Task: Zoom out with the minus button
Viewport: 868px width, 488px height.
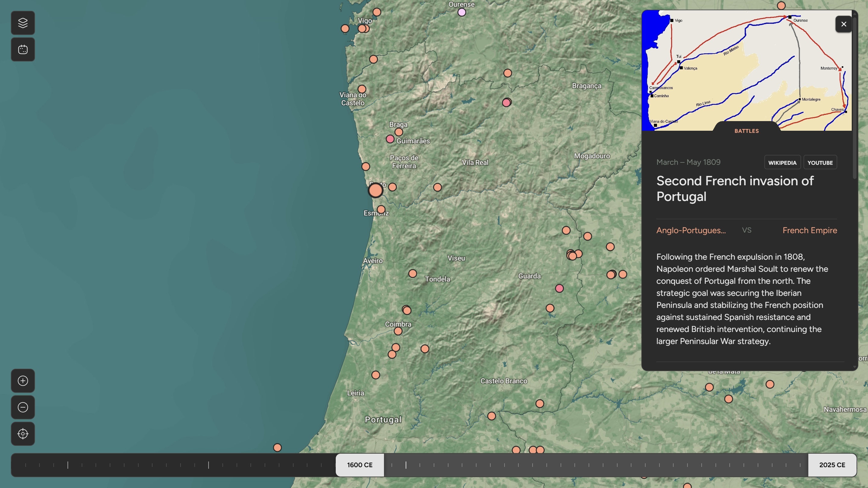Action: coord(23,407)
